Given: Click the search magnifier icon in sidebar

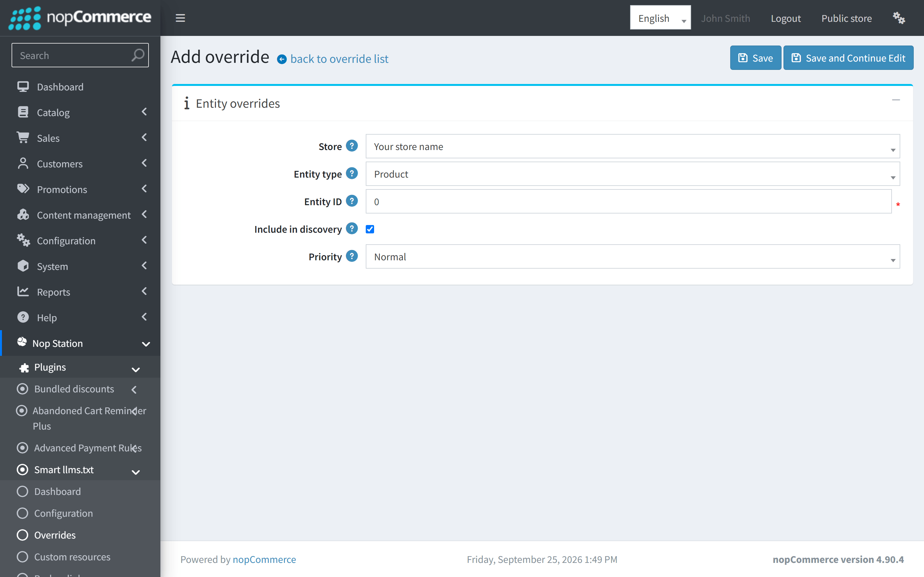Looking at the screenshot, I should pos(138,55).
